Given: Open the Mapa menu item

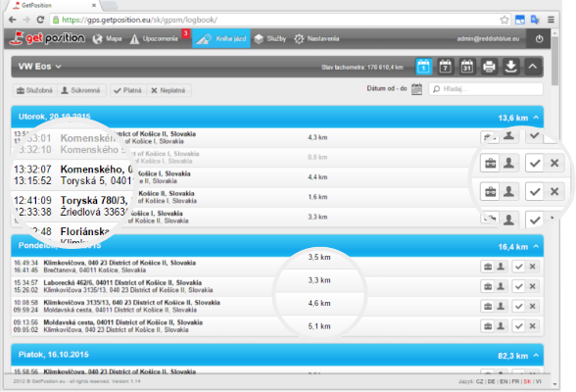Looking at the screenshot, I should 107,38.
